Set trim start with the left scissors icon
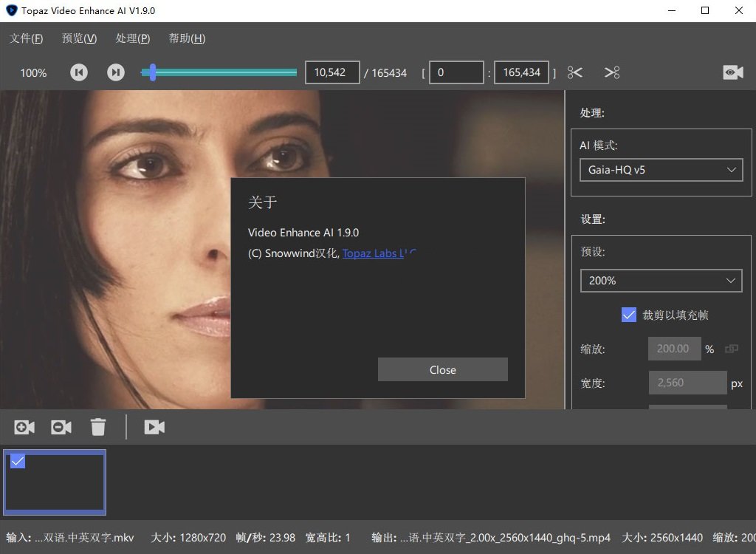This screenshot has width=756, height=554. [x=575, y=72]
